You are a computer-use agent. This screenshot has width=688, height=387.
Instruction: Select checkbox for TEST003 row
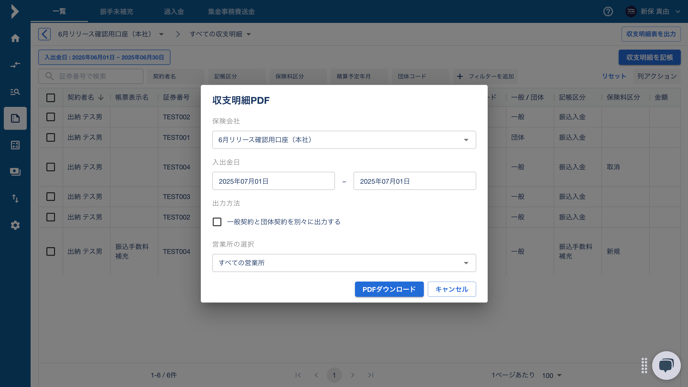[x=50, y=197]
